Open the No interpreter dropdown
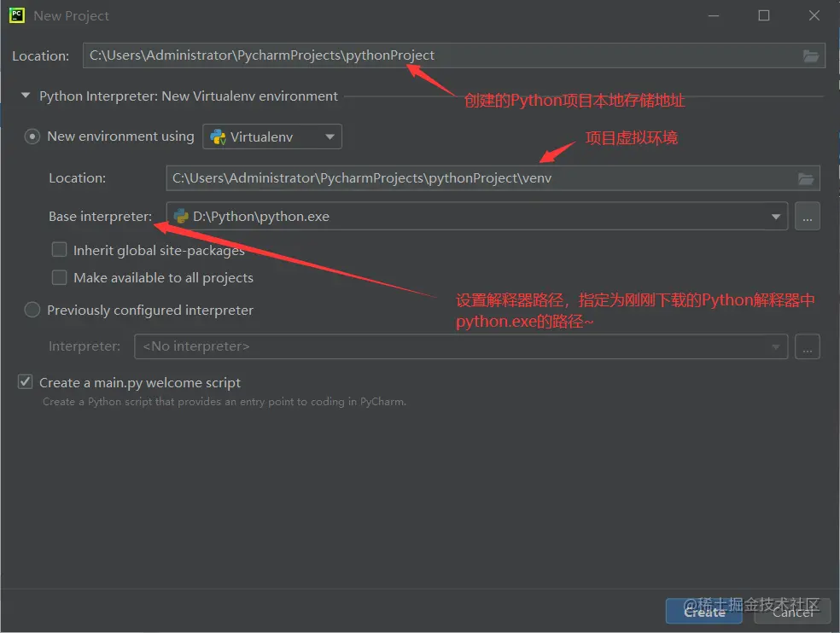This screenshot has width=840, height=633. 461,346
